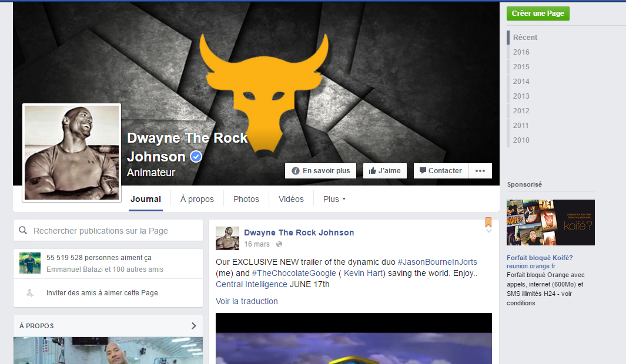Open the three-dots more options button

(x=480, y=171)
